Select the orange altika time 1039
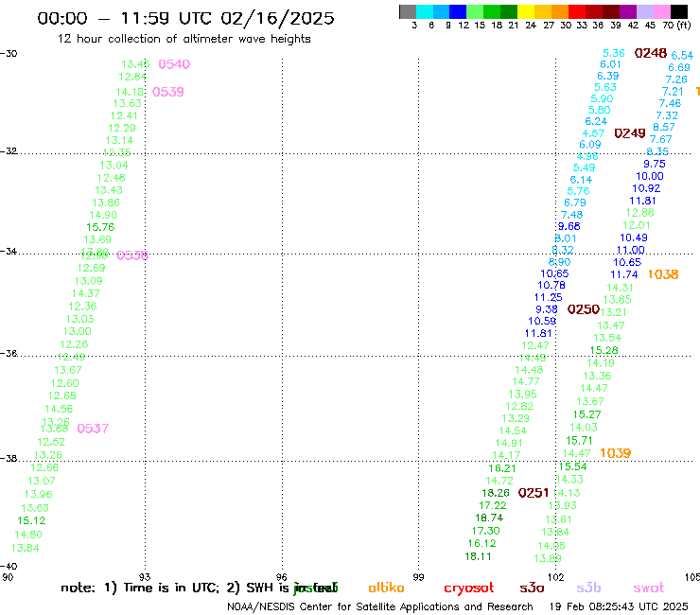The width and height of the screenshot is (700, 615). 615,453
